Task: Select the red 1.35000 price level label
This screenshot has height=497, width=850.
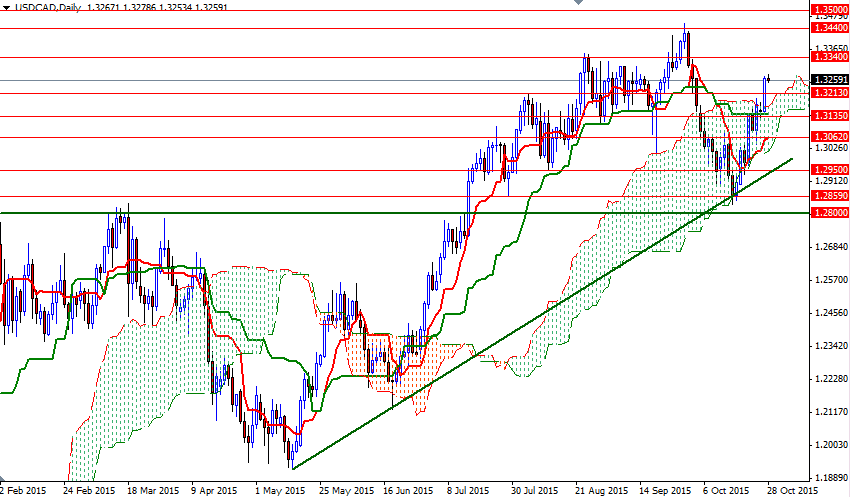Action: [x=829, y=10]
